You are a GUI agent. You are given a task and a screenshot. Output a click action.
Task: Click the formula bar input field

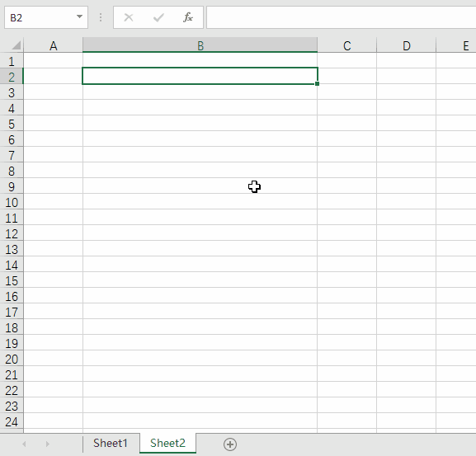(x=342, y=17)
